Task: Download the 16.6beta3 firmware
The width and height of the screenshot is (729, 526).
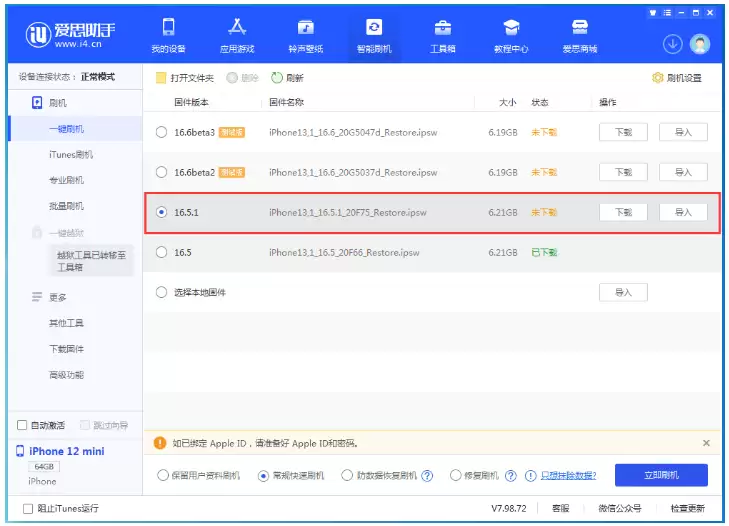Action: [x=623, y=132]
